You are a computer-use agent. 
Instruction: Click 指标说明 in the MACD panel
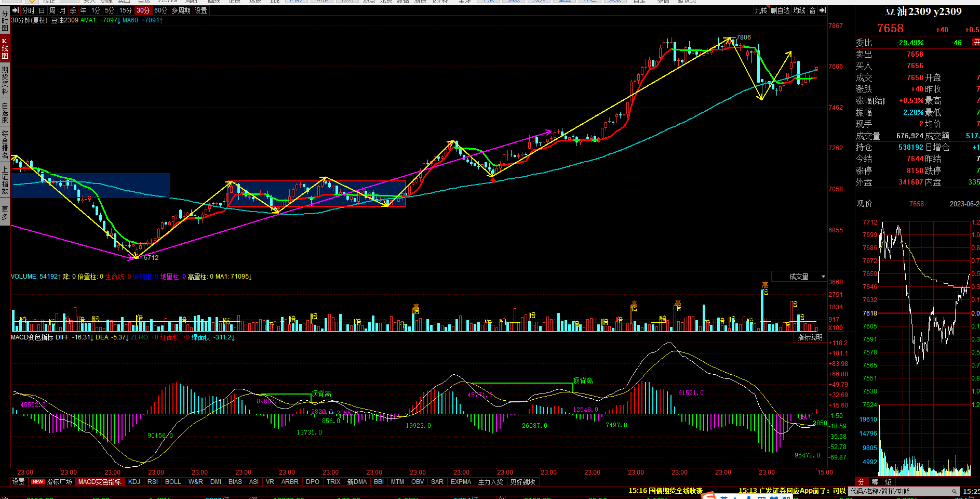pyautogui.click(x=810, y=337)
